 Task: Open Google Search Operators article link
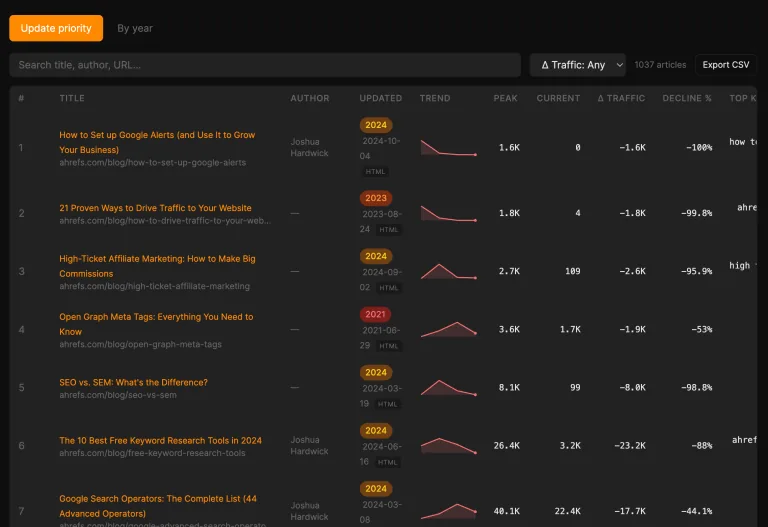(158, 506)
